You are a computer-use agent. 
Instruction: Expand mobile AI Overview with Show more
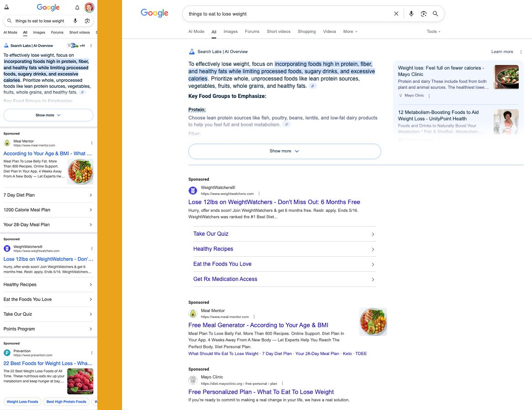coord(48,115)
